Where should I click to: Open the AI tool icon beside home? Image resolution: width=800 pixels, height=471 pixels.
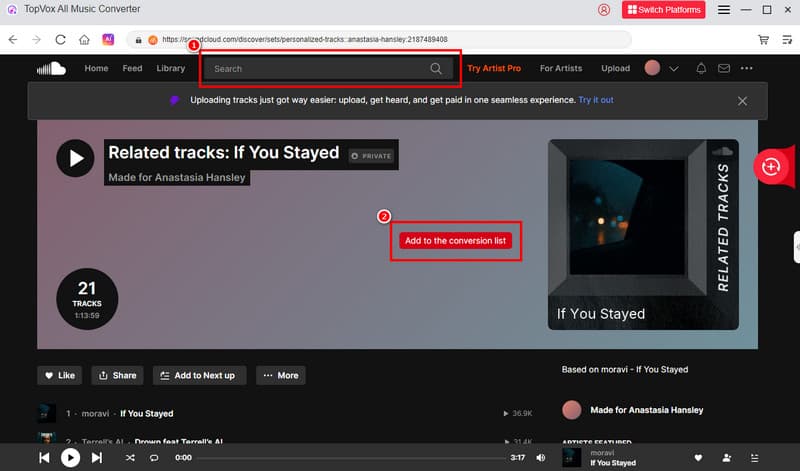pyautogui.click(x=108, y=39)
